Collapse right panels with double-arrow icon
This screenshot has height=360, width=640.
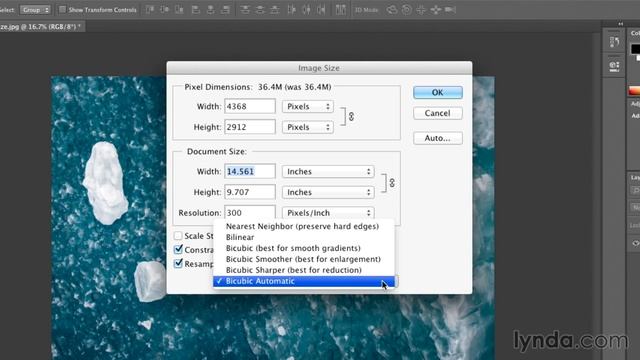click(621, 24)
